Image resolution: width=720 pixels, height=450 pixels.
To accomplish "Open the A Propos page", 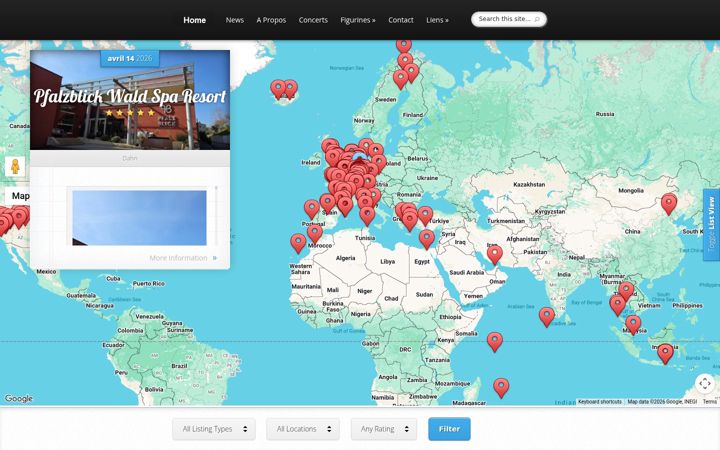I will (271, 20).
